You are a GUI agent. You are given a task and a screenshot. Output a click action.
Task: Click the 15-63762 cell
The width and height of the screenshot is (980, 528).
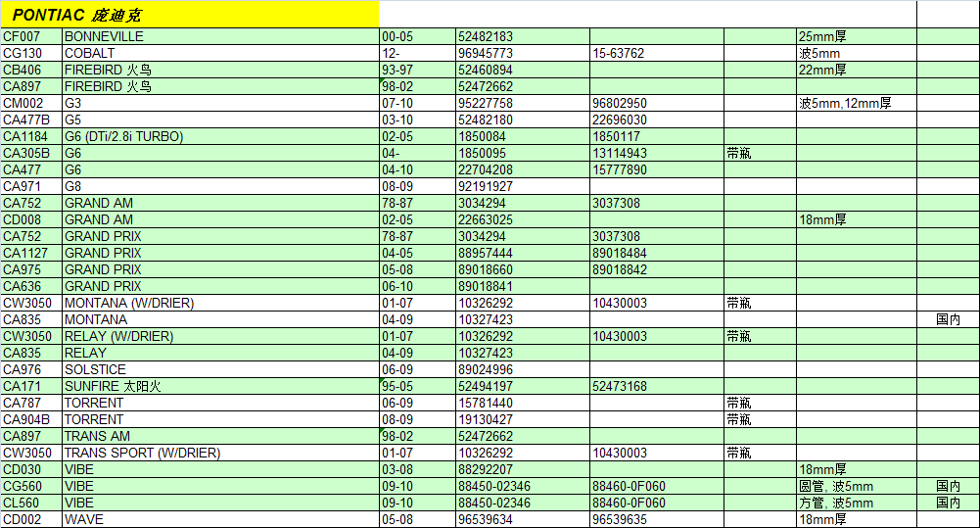tap(657, 53)
